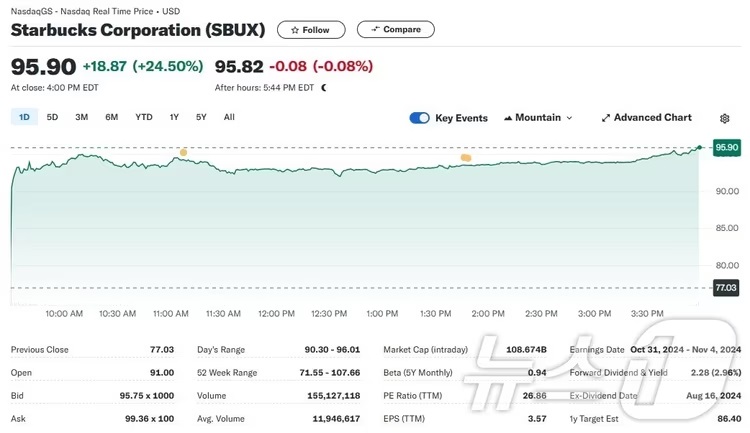Screen dimensions: 750x433
Task: Select the orange key event marker near 1:45 PM
Action: point(465,158)
